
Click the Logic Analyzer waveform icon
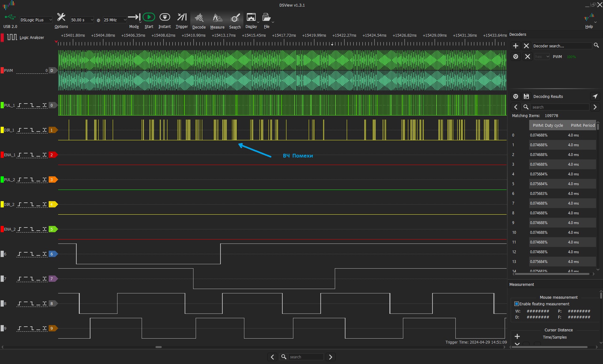[12, 37]
